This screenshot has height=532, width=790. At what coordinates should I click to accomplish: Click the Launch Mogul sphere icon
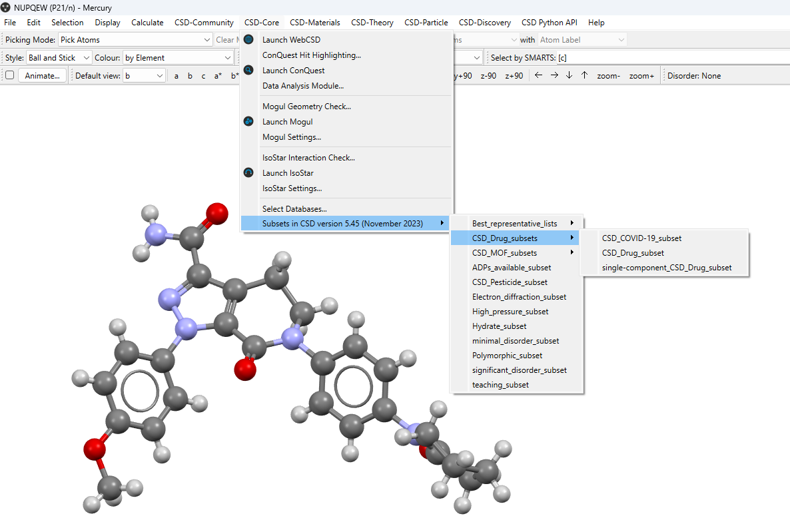pyautogui.click(x=248, y=121)
